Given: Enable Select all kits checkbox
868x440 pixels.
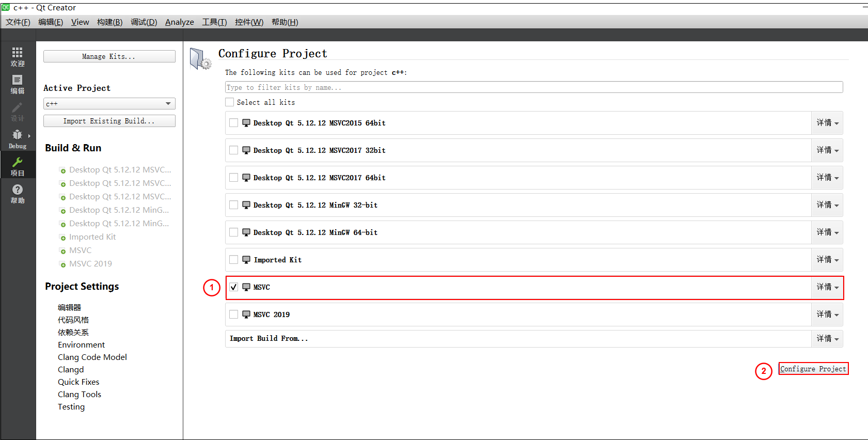Looking at the screenshot, I should click(230, 102).
